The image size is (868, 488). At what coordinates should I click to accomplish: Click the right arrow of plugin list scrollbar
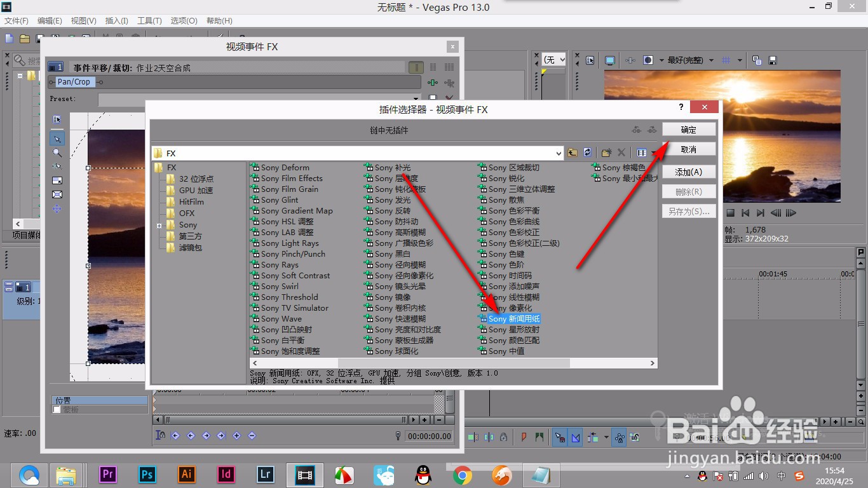(652, 363)
